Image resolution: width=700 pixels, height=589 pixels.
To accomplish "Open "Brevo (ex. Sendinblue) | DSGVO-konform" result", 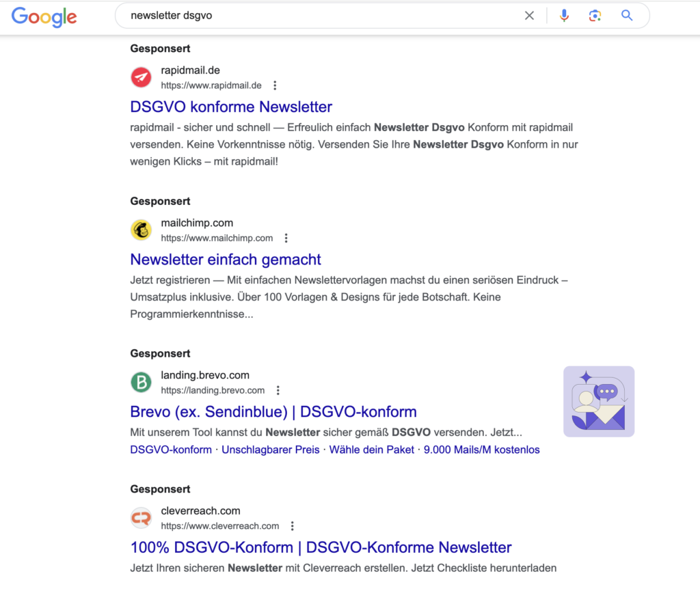I will click(273, 412).
